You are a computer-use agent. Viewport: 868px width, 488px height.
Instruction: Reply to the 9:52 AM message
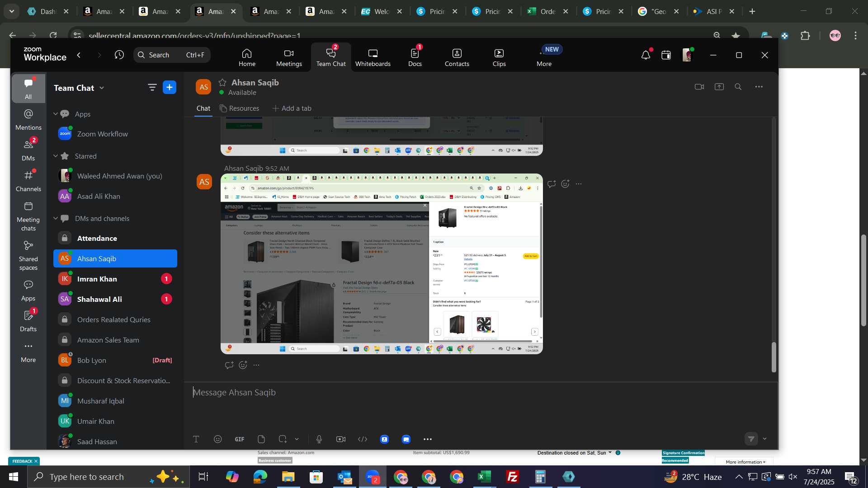point(552,184)
